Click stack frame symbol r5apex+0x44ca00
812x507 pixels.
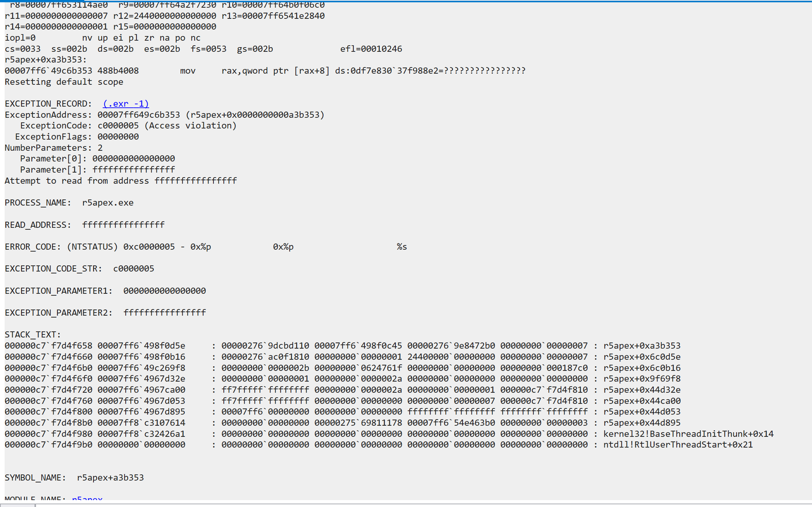pos(642,401)
